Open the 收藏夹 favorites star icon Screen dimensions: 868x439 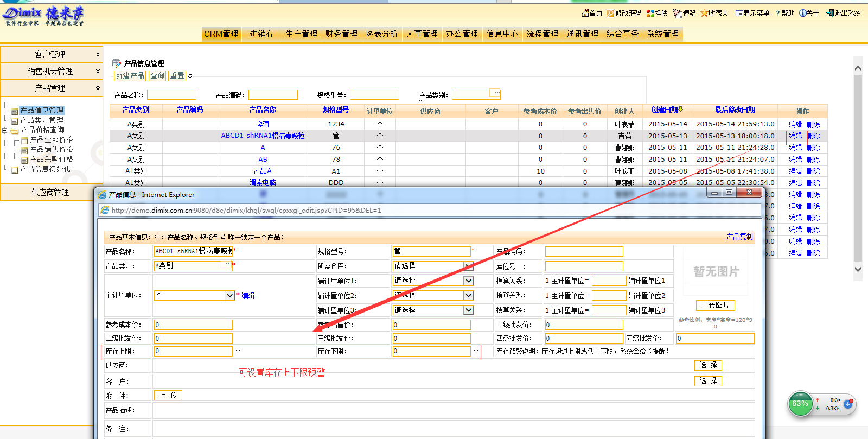tap(704, 13)
